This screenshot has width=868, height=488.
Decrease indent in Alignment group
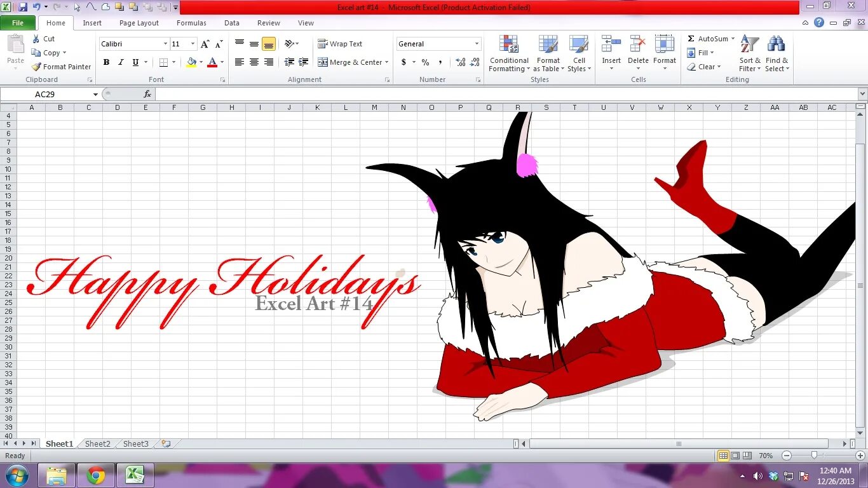[x=289, y=62]
